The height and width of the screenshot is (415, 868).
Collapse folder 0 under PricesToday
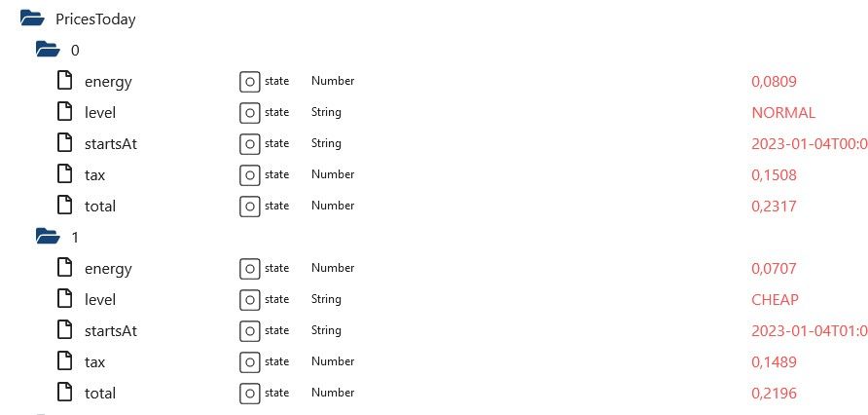(47, 49)
